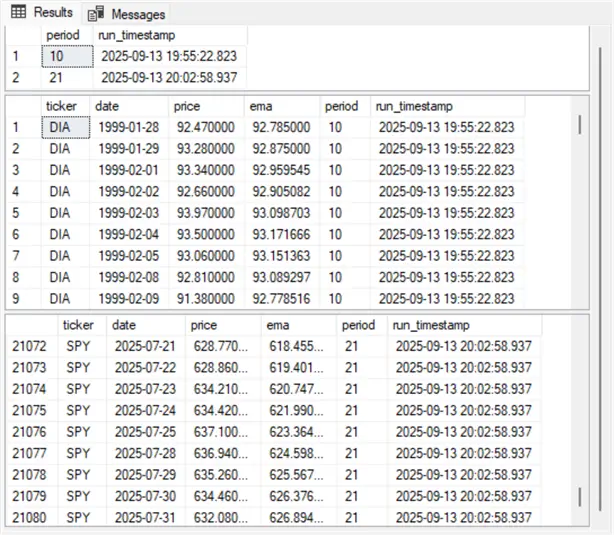Screen dimensions: 614x535
Task: Select the period 21 cell in first grid
Action: tap(67, 78)
